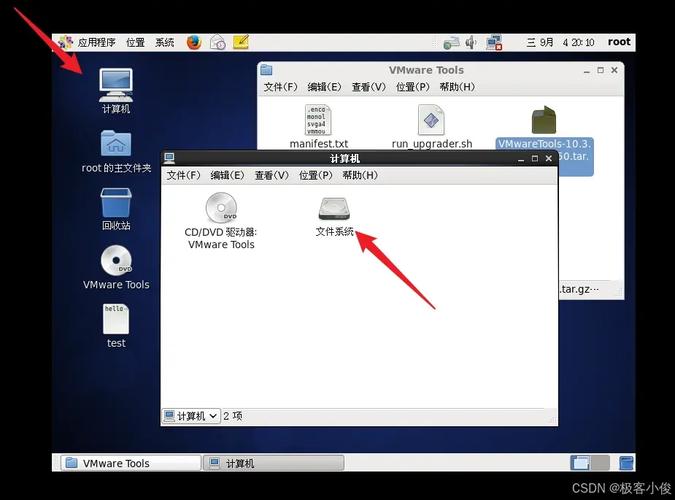Switch to 计算机 taskbar button

point(274,463)
